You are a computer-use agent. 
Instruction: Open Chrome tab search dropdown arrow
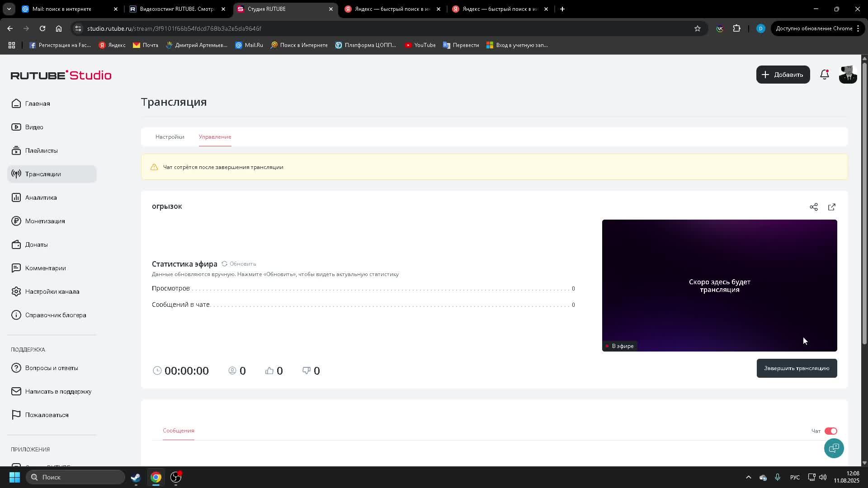coord(9,9)
